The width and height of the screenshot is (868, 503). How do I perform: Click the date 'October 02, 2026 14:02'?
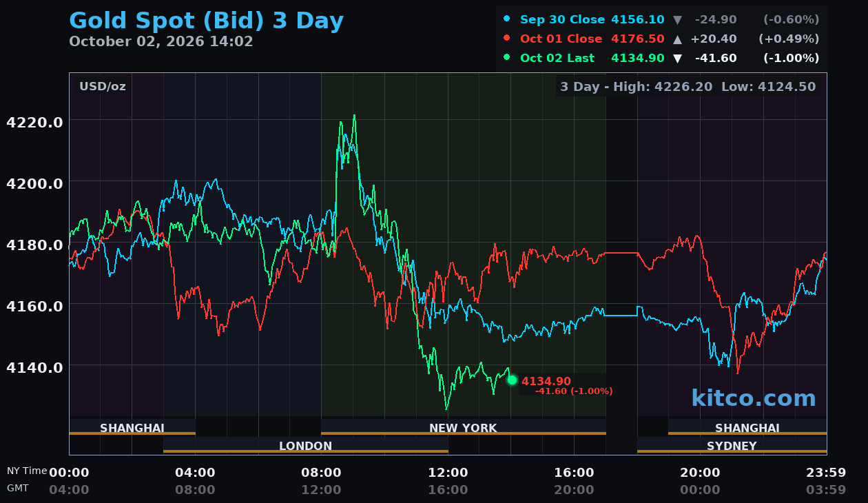(161, 41)
